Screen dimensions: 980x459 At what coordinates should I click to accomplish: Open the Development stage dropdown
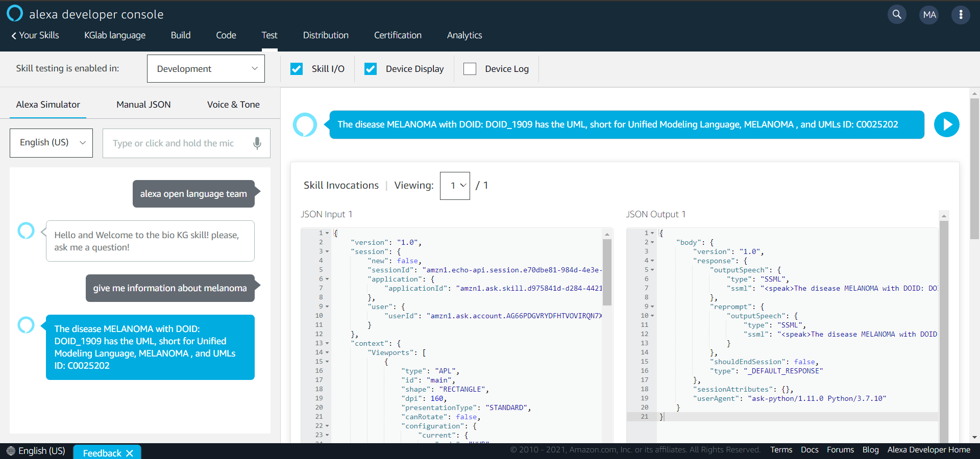pyautogui.click(x=206, y=68)
